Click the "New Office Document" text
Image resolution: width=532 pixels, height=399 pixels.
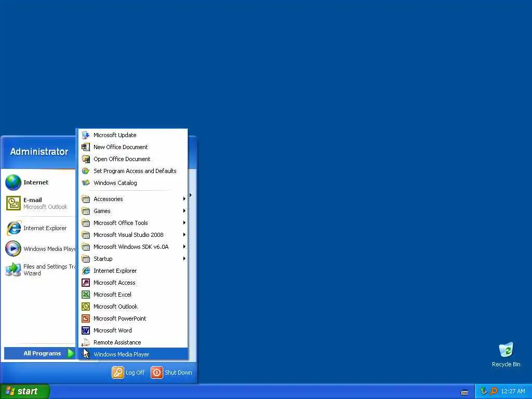121,147
